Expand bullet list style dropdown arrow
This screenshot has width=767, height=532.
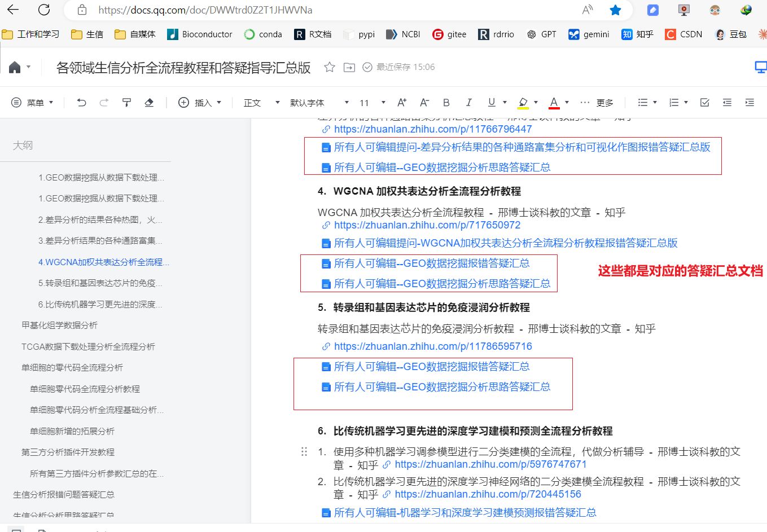coord(655,102)
